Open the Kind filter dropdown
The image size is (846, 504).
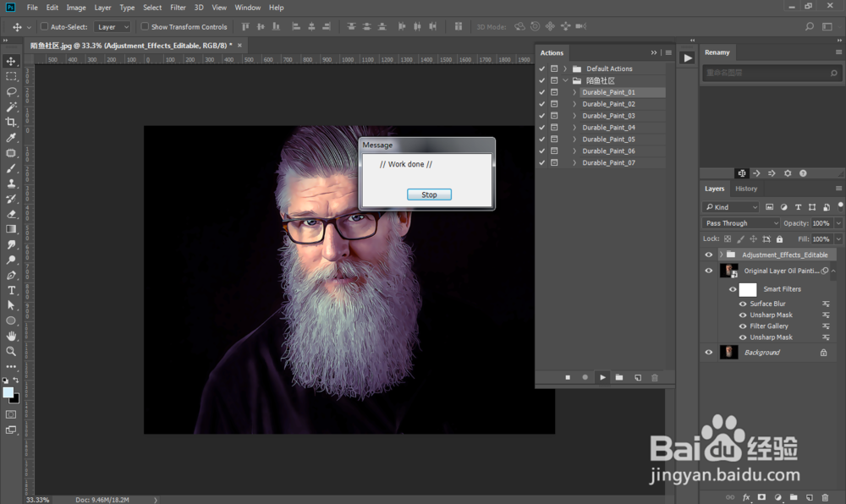click(731, 207)
